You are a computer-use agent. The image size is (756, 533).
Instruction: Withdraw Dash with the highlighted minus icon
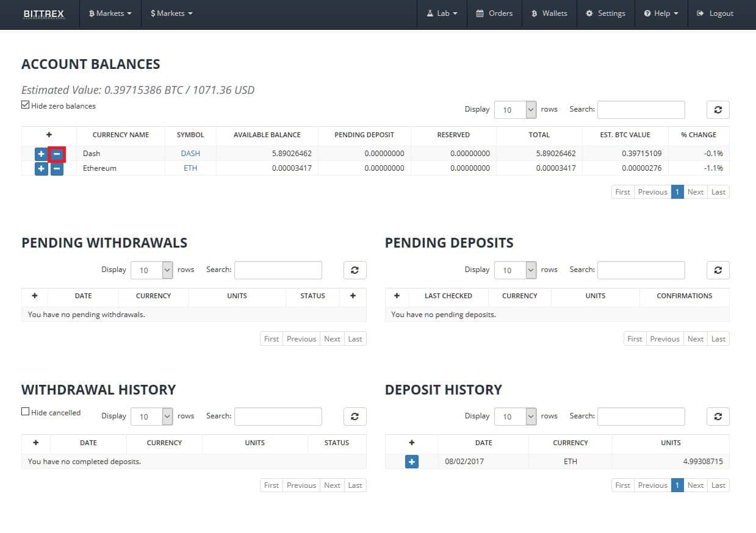[57, 154]
